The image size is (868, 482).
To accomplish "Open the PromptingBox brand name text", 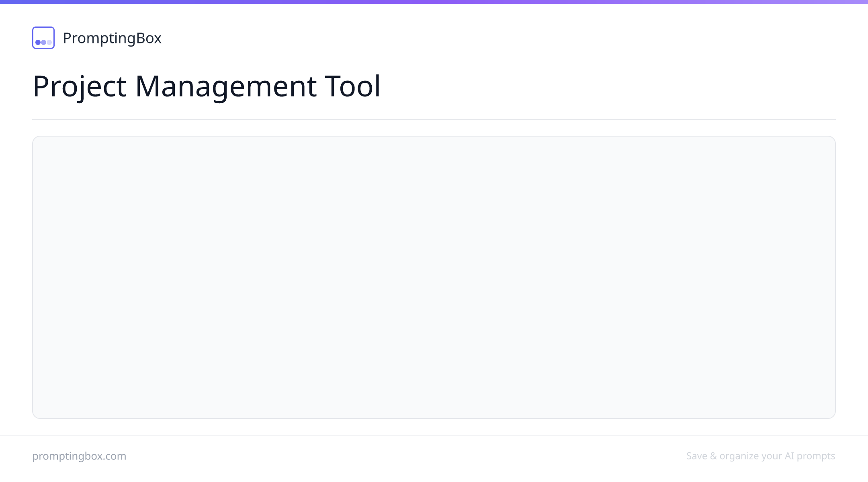I will coord(112,38).
